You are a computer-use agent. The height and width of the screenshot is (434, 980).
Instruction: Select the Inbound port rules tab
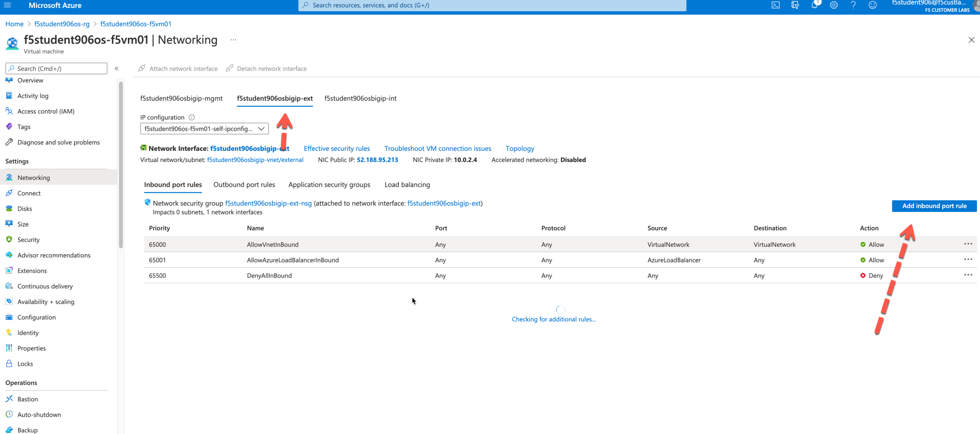[173, 185]
